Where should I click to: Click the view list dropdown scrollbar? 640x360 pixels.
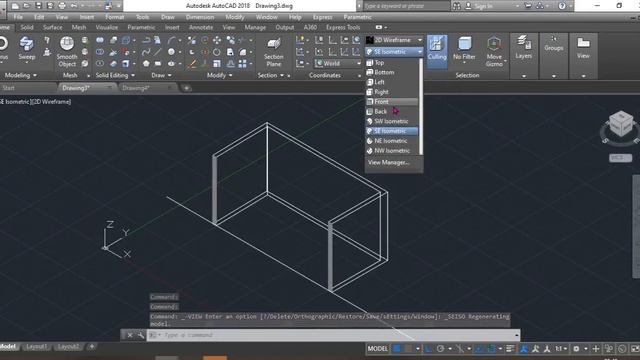[421, 107]
